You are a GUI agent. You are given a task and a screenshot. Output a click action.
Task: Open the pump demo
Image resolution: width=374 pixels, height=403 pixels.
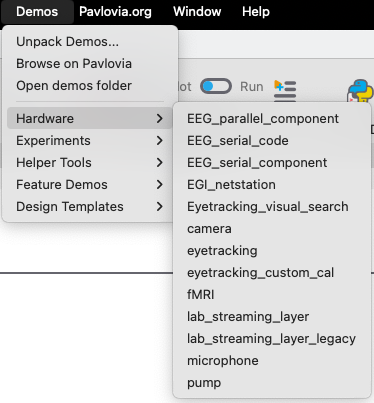click(272, 383)
